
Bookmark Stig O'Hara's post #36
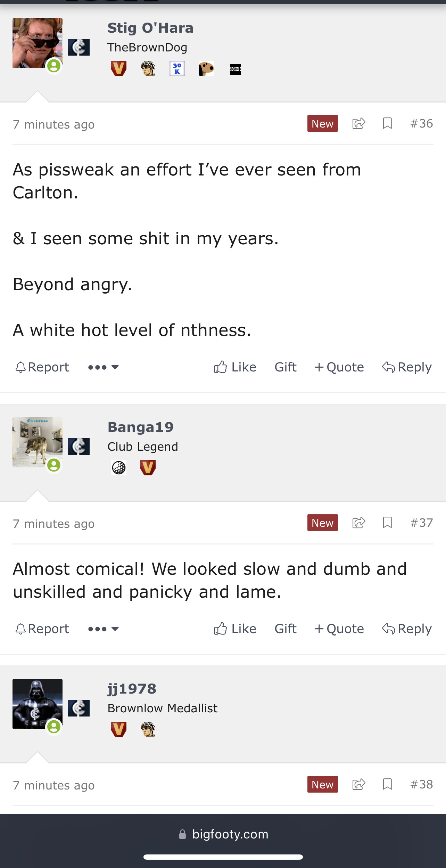click(x=387, y=124)
